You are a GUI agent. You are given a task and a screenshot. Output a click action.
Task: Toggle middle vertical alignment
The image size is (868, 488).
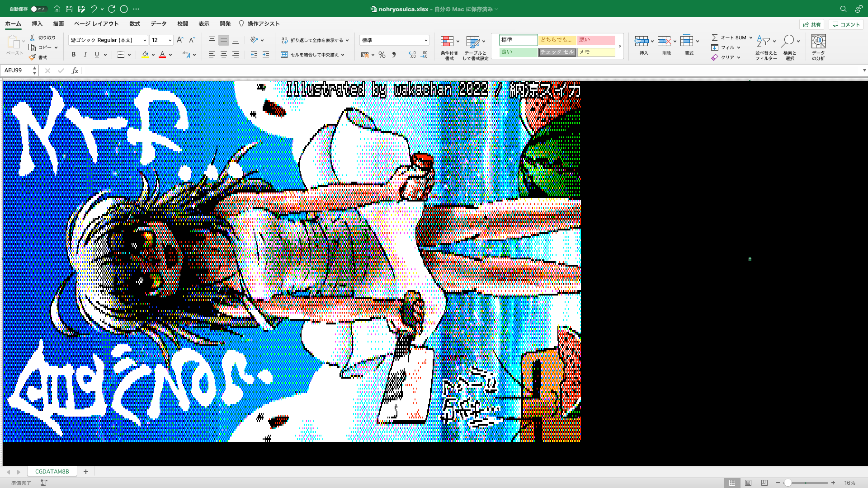point(224,40)
